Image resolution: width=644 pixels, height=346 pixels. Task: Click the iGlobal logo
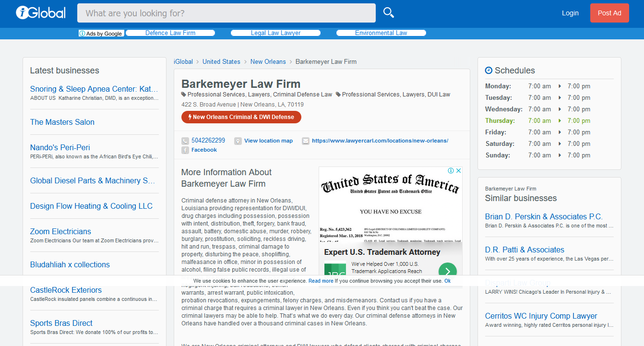(x=41, y=13)
